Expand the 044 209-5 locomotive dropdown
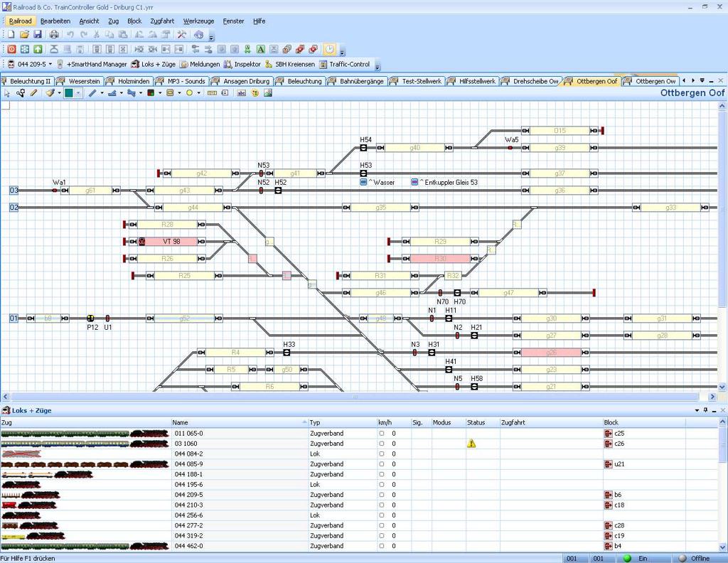The image size is (728, 563). coord(50,64)
